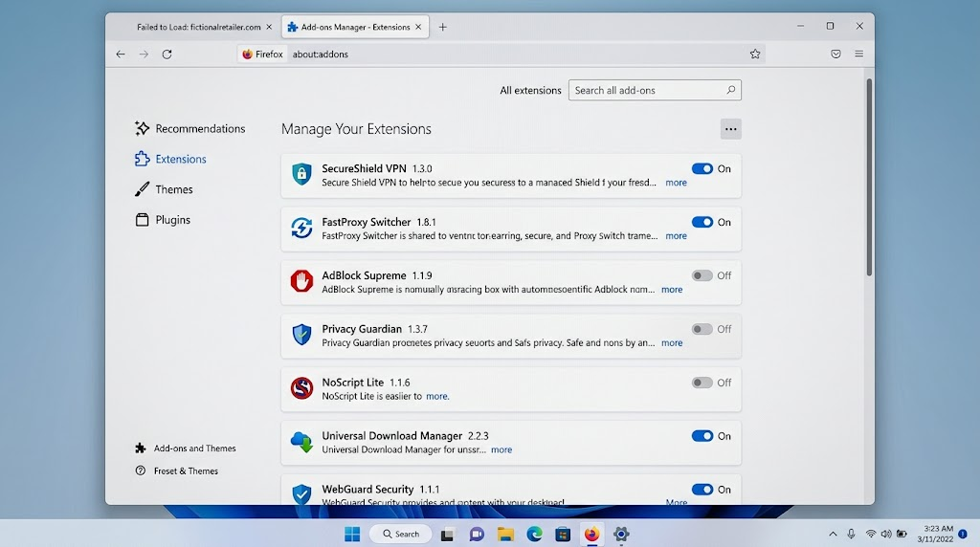
Task: Open SecureShield VPN extension name
Action: [364, 168]
